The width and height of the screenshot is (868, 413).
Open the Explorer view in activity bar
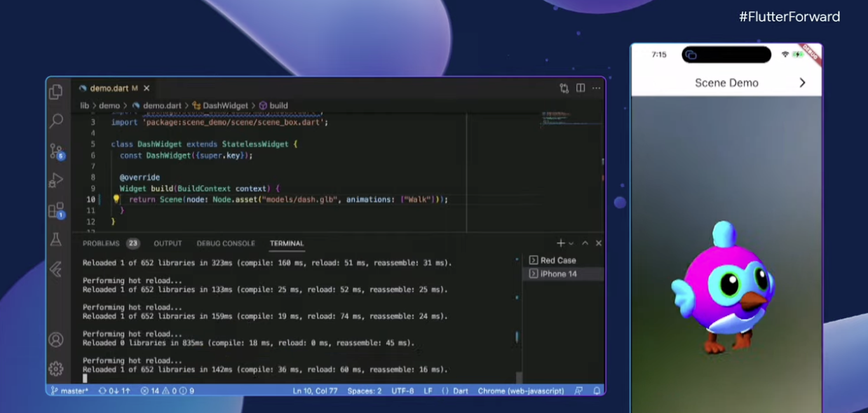56,92
